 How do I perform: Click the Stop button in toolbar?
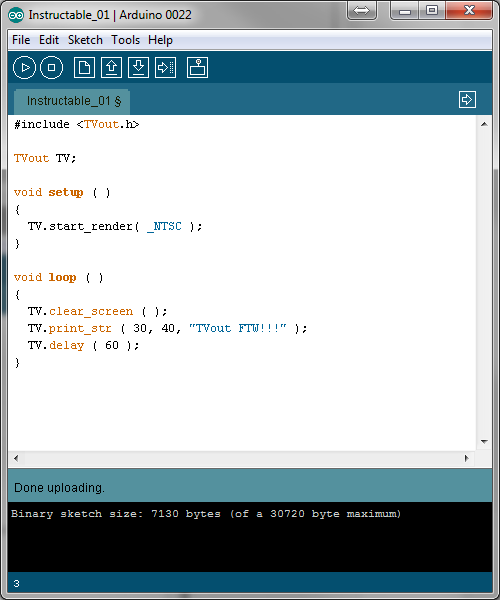(x=51, y=68)
